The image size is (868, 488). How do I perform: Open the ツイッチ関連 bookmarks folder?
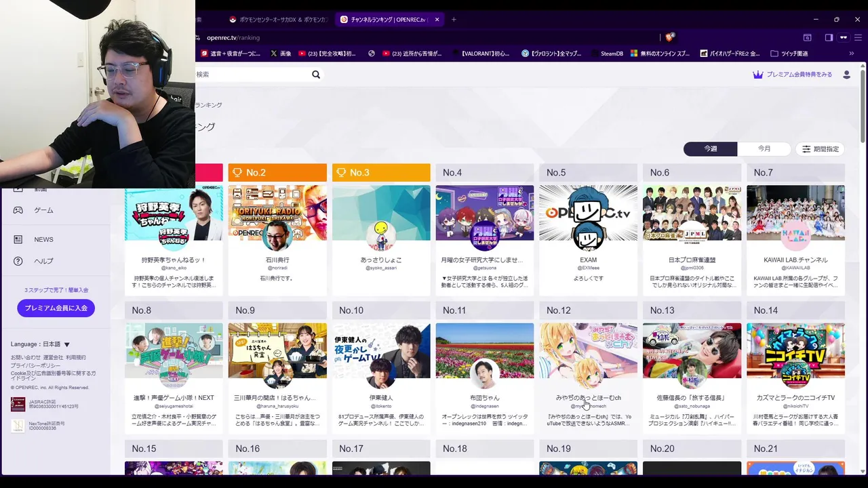click(x=789, y=54)
